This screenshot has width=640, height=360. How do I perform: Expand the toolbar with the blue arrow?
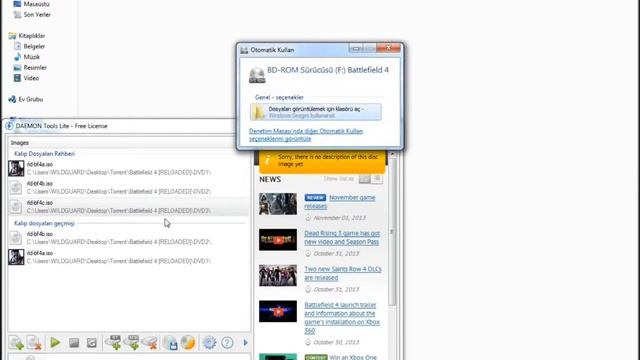(x=245, y=342)
